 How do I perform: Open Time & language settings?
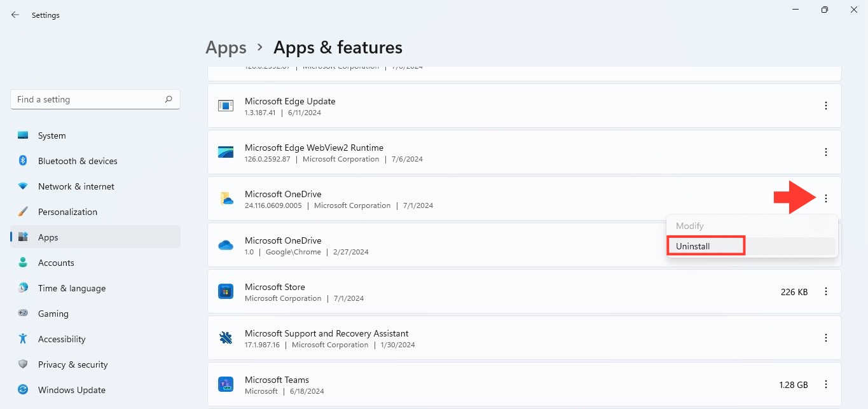coord(95,288)
